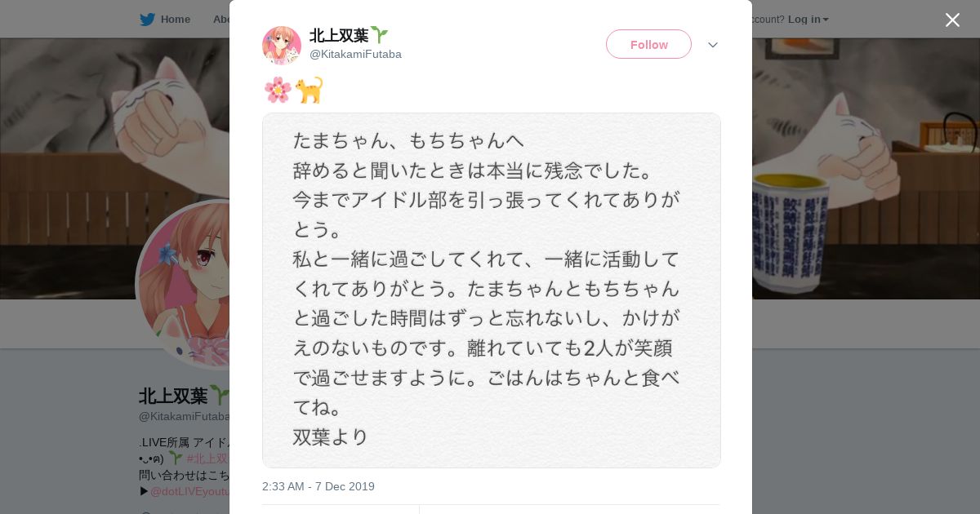Open the partially hidden About menu item
The height and width of the screenshot is (514, 980).
point(220,20)
